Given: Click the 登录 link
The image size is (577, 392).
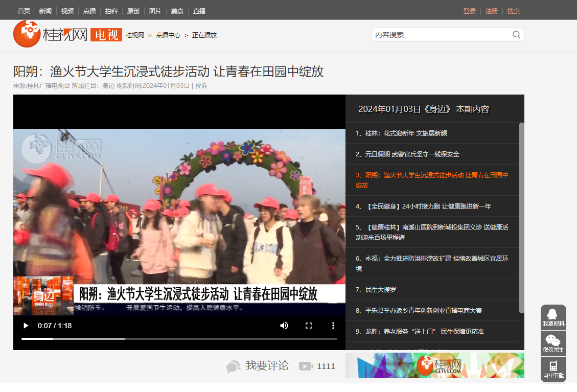Looking at the screenshot, I should click(x=470, y=11).
